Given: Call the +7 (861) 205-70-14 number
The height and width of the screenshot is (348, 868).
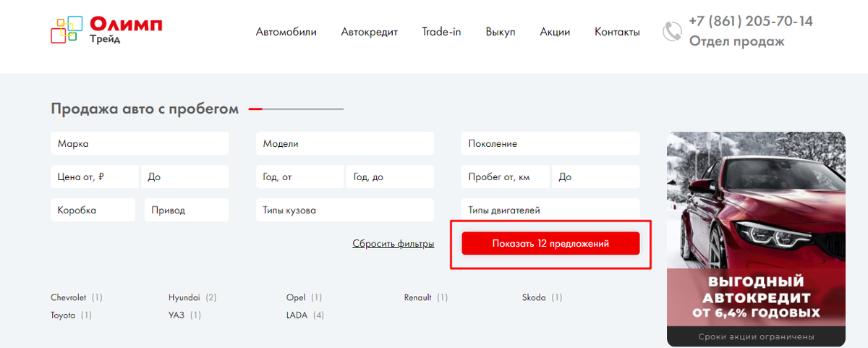Looking at the screenshot, I should click(x=751, y=21).
